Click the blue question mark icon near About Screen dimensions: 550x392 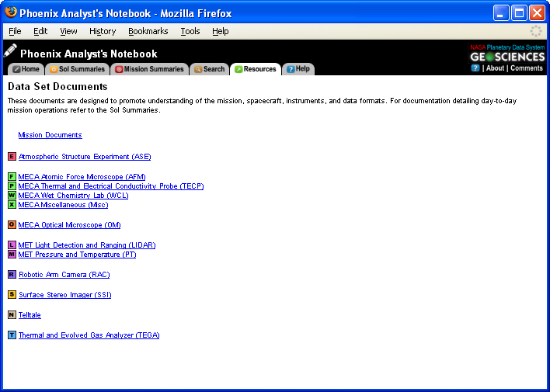(475, 68)
